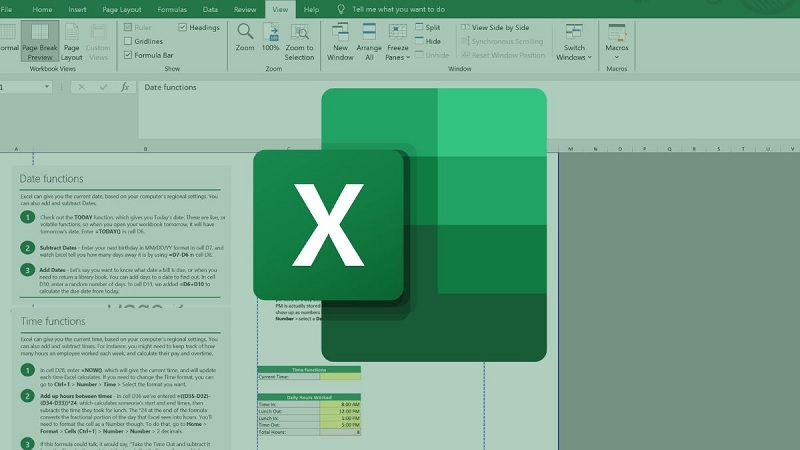Click Unhide window option
This screenshot has width=800, height=450.
[x=432, y=55]
